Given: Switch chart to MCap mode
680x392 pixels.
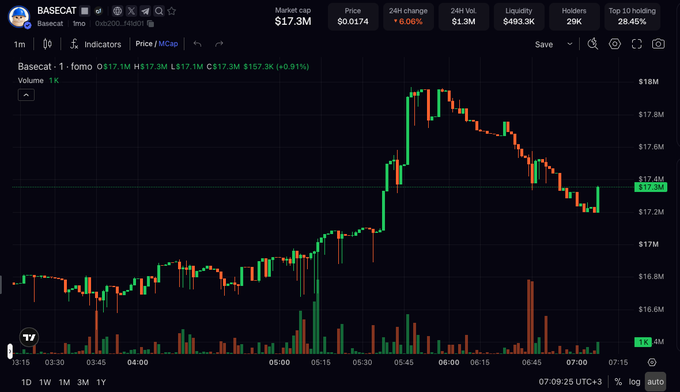Looking at the screenshot, I should pos(168,44).
